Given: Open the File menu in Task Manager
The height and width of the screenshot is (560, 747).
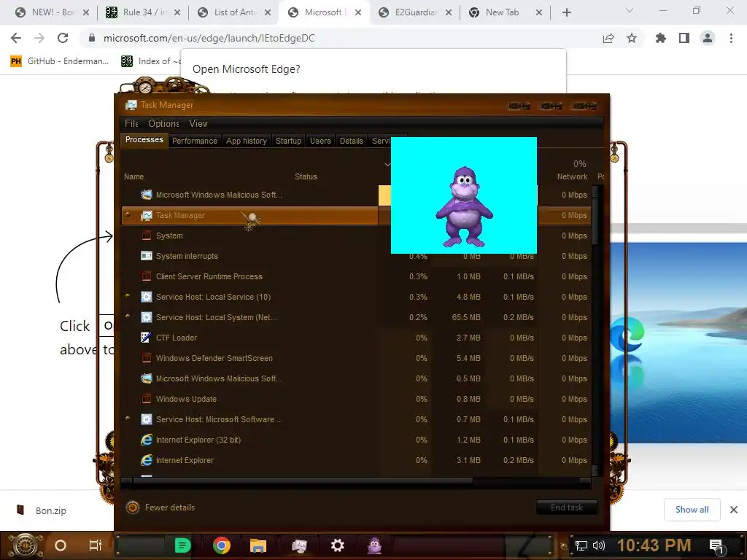Looking at the screenshot, I should (131, 123).
